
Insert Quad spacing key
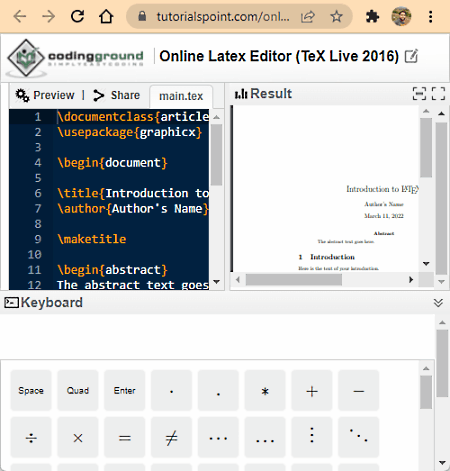(78, 390)
